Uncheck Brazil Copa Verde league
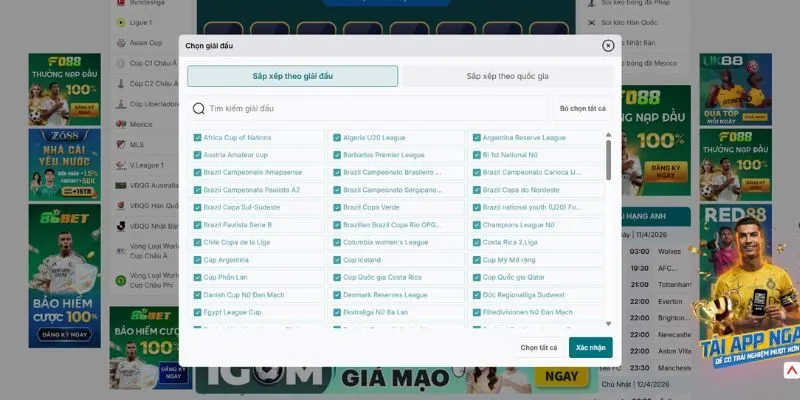The width and height of the screenshot is (800, 400). 337,207
